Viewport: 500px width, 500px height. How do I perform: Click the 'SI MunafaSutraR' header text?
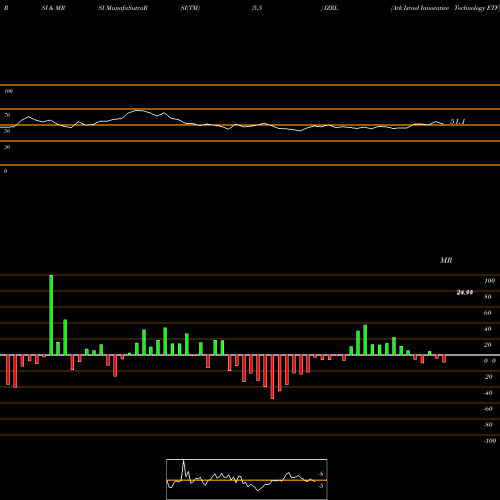click(x=123, y=8)
